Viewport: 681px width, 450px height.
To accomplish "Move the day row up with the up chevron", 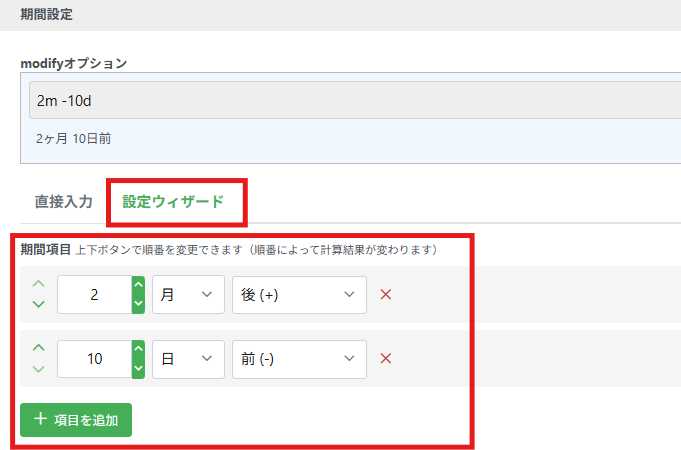I will pyautogui.click(x=39, y=348).
